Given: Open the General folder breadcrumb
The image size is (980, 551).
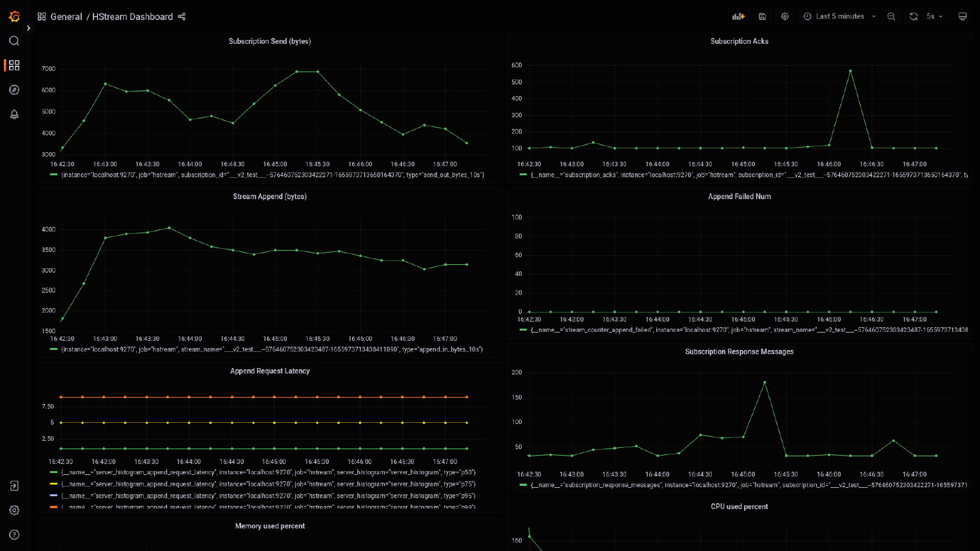Looking at the screenshot, I should [x=66, y=17].
